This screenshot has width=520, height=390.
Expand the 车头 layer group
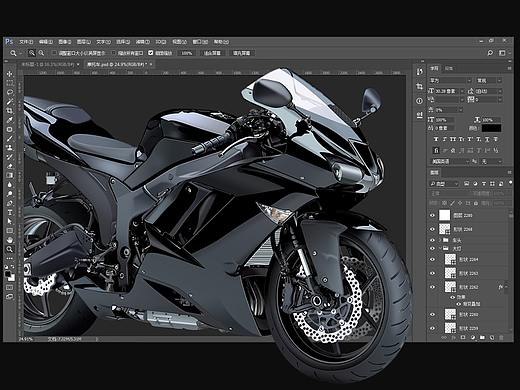[440, 240]
